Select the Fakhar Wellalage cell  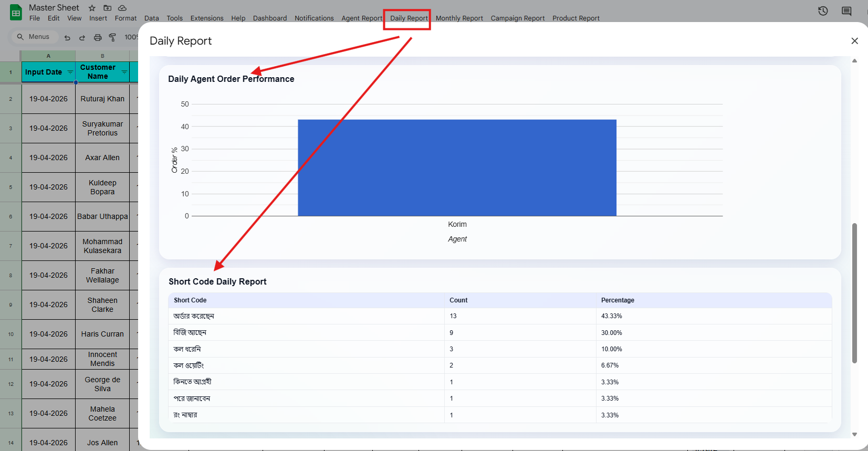pyautogui.click(x=102, y=275)
